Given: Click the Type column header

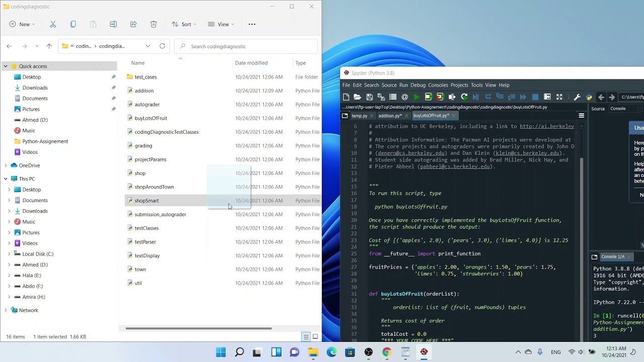Looking at the screenshot, I should [300, 63].
